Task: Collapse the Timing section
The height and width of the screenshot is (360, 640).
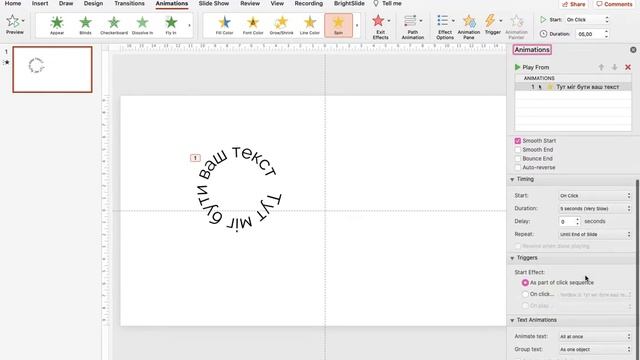Action: (x=512, y=180)
